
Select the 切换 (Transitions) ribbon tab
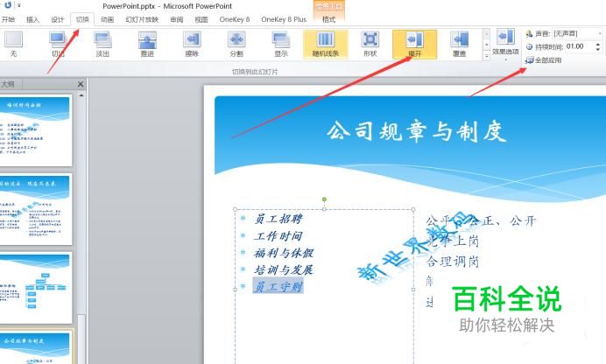pyautogui.click(x=82, y=19)
